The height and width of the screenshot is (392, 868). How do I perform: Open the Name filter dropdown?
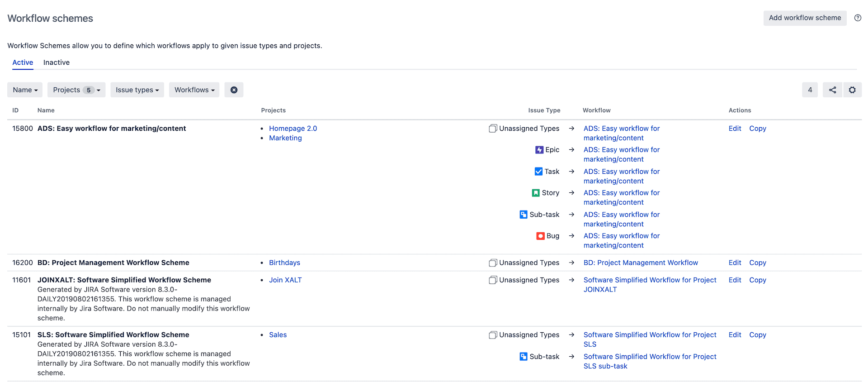pyautogui.click(x=25, y=90)
